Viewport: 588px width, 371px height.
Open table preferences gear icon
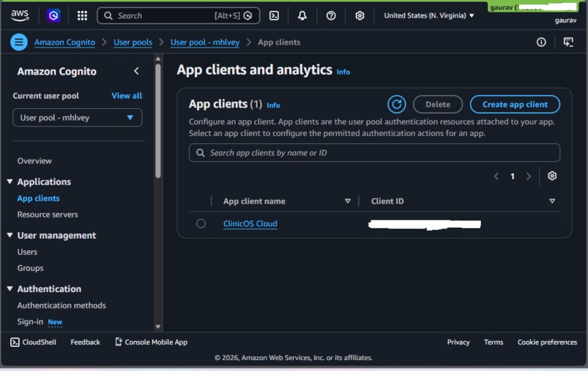552,176
